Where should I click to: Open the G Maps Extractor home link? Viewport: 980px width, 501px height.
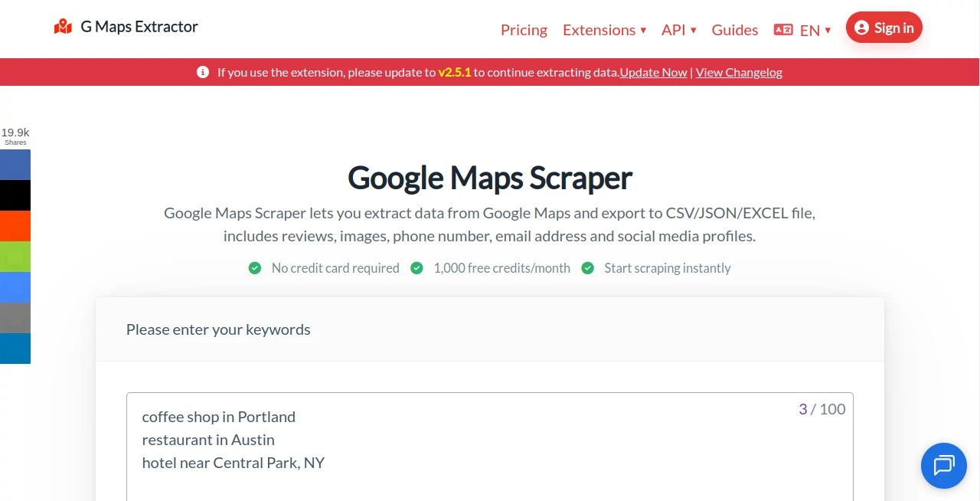(x=126, y=27)
